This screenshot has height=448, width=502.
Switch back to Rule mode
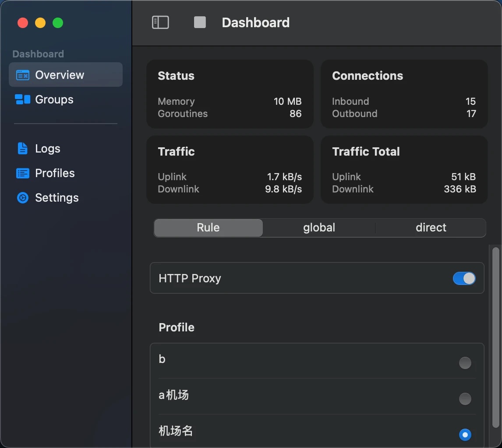pyautogui.click(x=208, y=228)
